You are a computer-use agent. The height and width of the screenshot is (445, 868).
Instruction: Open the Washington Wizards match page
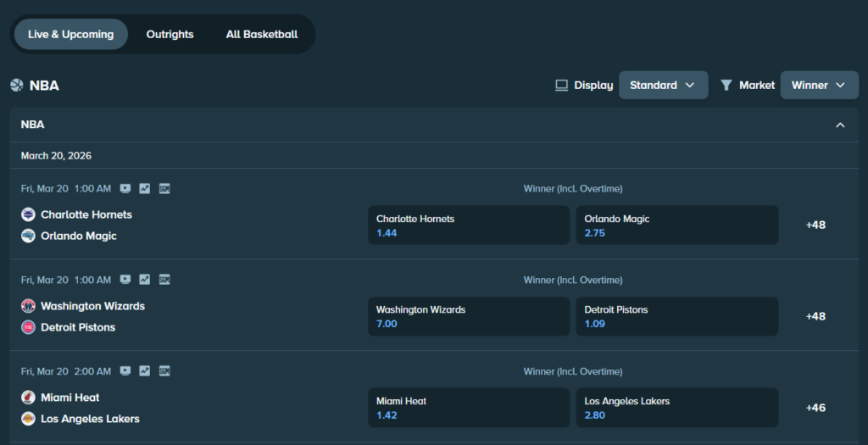point(92,306)
